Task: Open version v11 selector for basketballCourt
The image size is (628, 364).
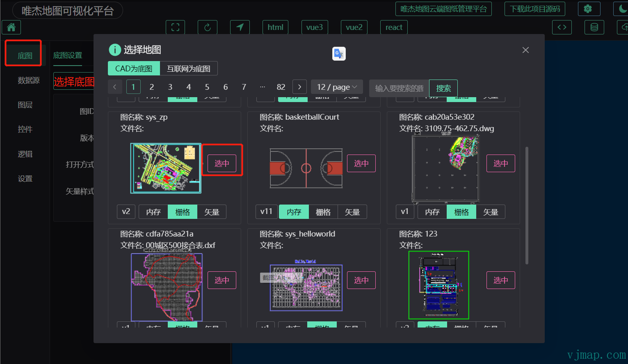Action: tap(266, 212)
